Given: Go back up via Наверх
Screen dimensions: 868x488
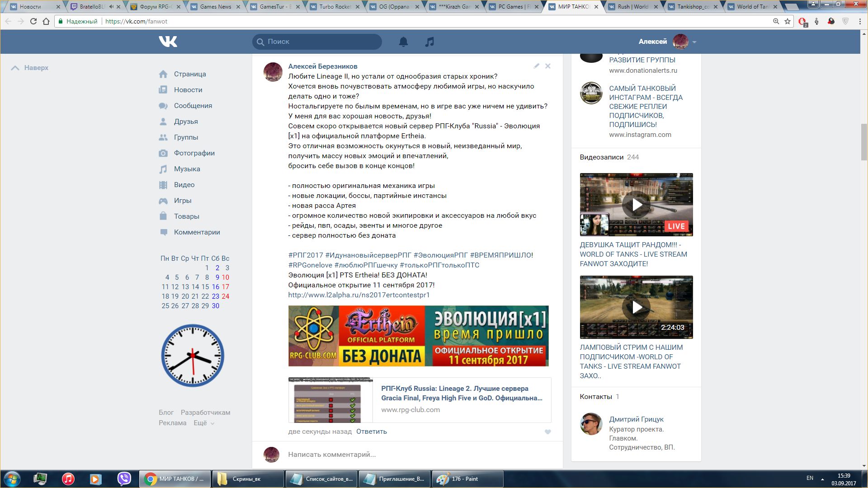Looking at the screenshot, I should 30,68.
